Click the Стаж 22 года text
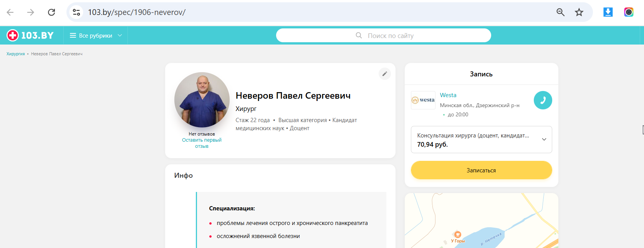This screenshot has width=644, height=248. [253, 120]
